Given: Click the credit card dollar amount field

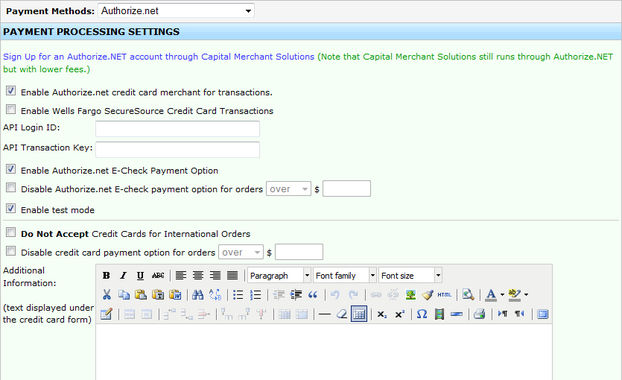Looking at the screenshot, I should 299,252.
